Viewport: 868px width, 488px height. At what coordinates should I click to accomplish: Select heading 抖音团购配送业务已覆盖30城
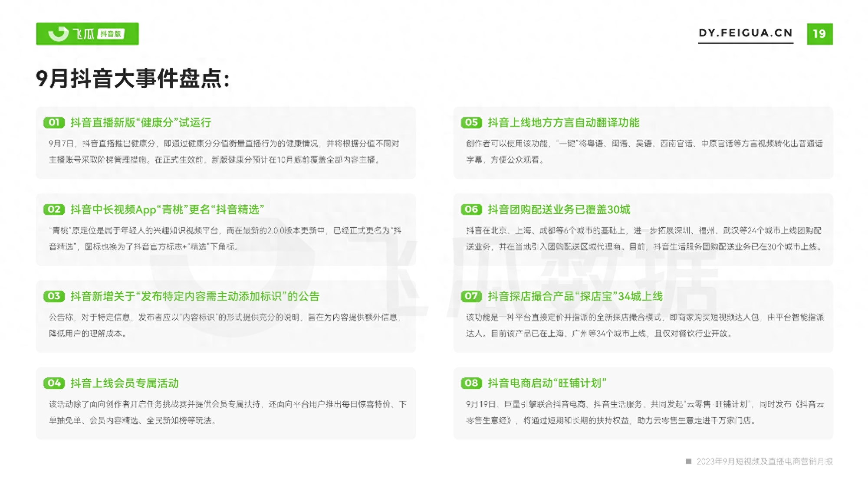559,210
